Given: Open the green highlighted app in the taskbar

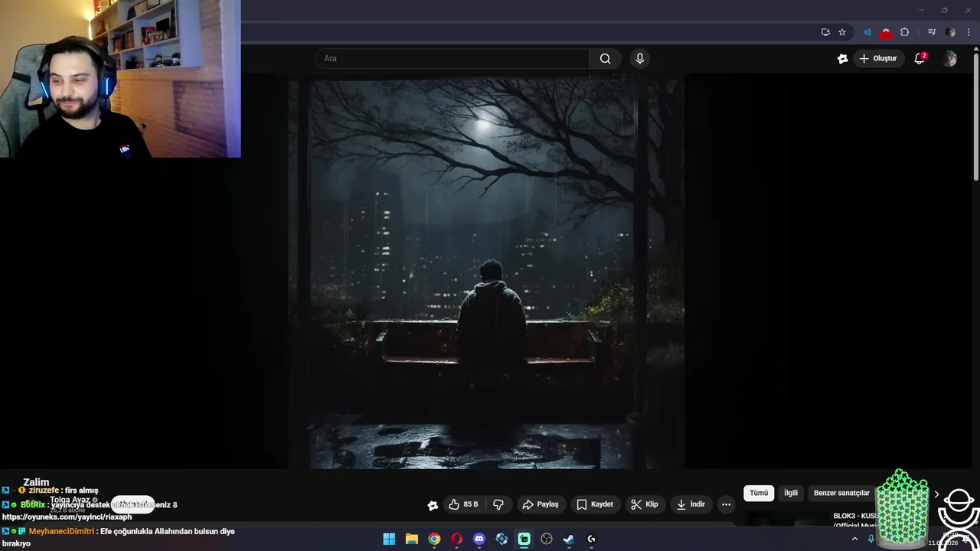Looking at the screenshot, I should point(524,539).
